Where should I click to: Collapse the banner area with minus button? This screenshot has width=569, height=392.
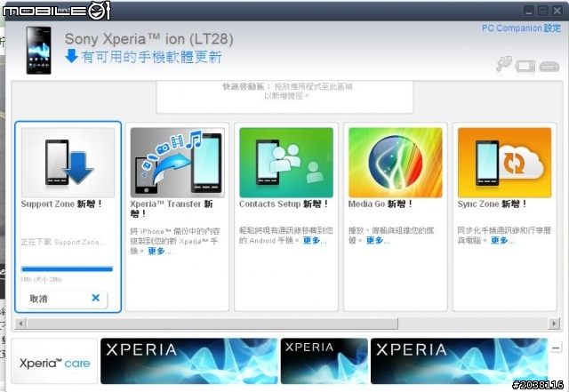tap(556, 348)
